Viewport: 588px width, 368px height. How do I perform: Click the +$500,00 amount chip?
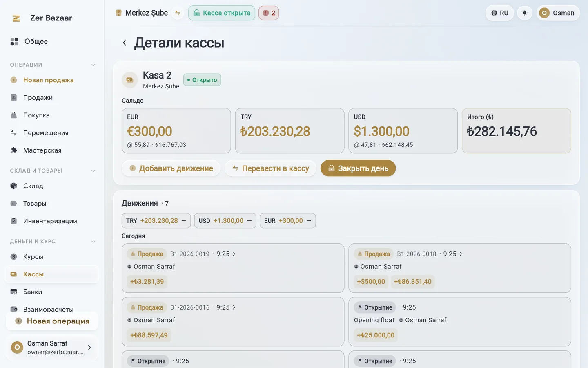point(371,282)
